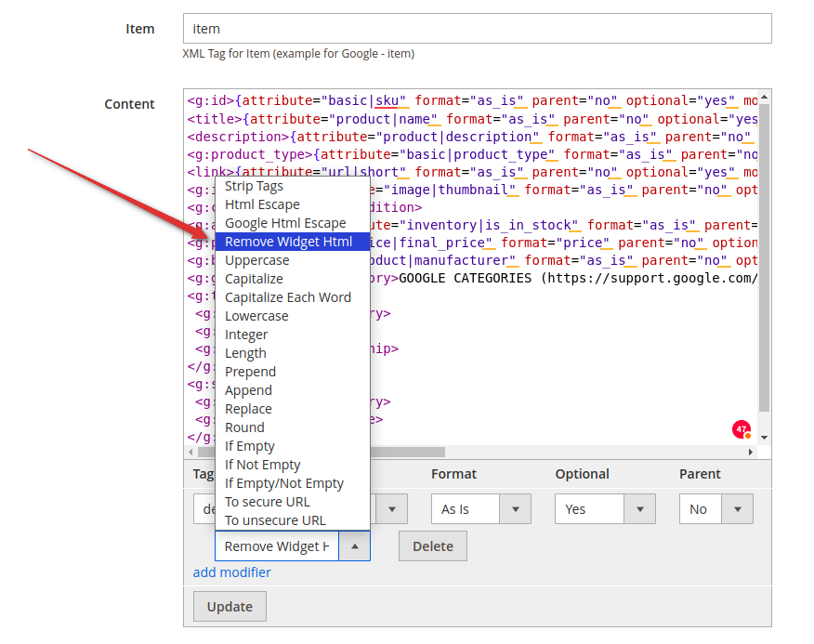Click the red 47 notification badge
Image resolution: width=814 pixels, height=644 pixels.
[x=742, y=429]
